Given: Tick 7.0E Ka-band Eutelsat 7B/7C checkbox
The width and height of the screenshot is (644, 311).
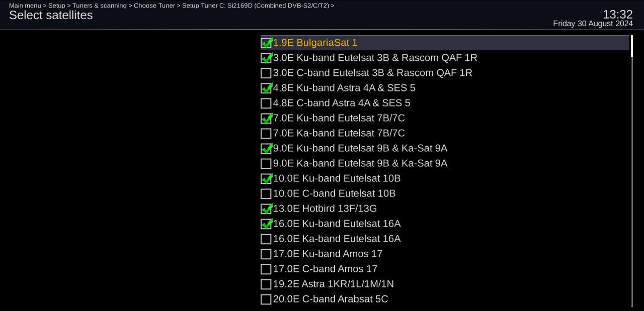Looking at the screenshot, I should click(x=266, y=134).
